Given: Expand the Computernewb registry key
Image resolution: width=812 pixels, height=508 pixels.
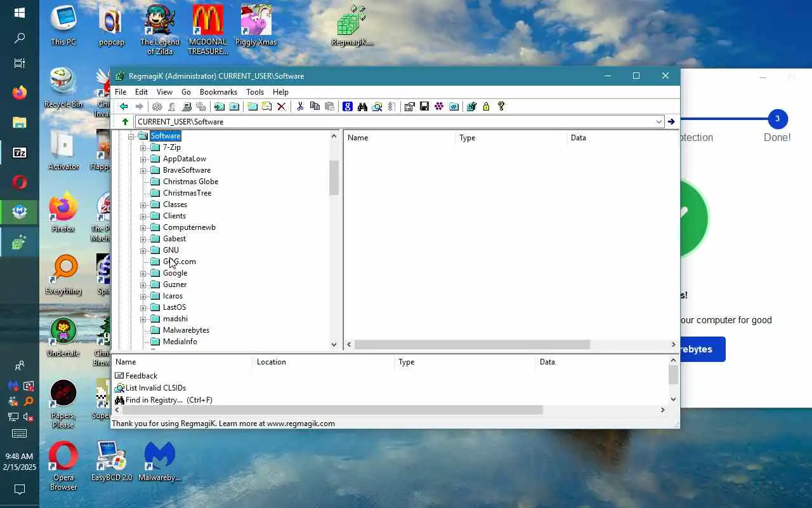Looking at the screenshot, I should point(143,227).
